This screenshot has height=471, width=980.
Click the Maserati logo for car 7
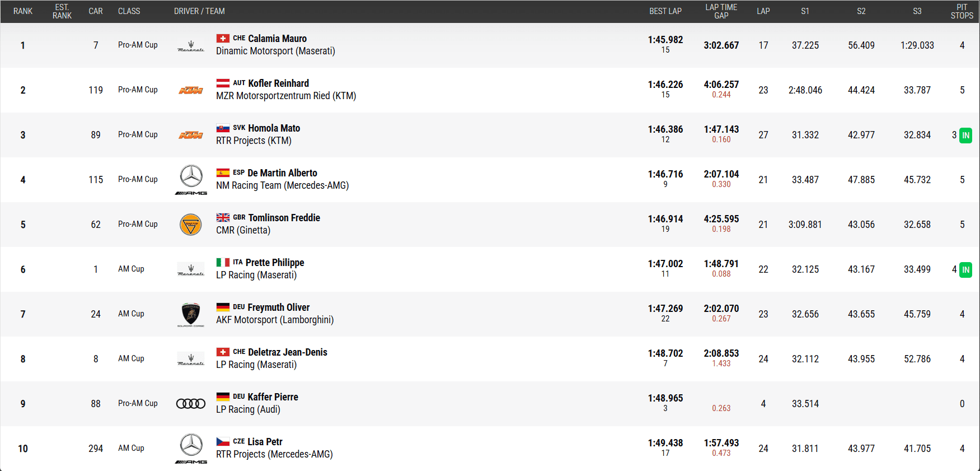point(191,45)
